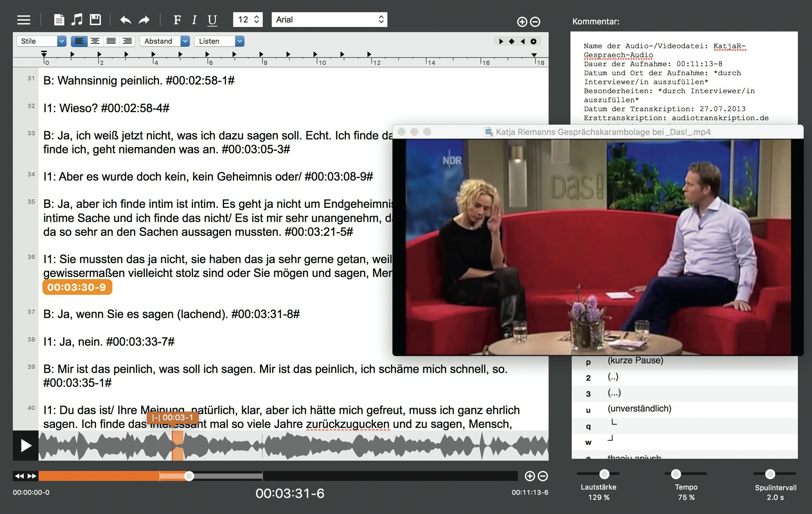This screenshot has width=812, height=514.
Task: Open the Stile dropdown
Action: pyautogui.click(x=41, y=41)
